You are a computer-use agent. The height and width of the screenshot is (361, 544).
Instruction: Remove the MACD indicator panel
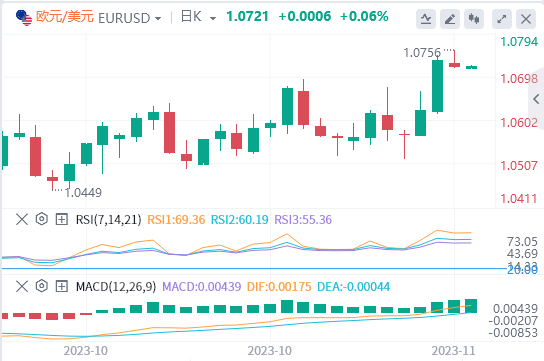22,287
